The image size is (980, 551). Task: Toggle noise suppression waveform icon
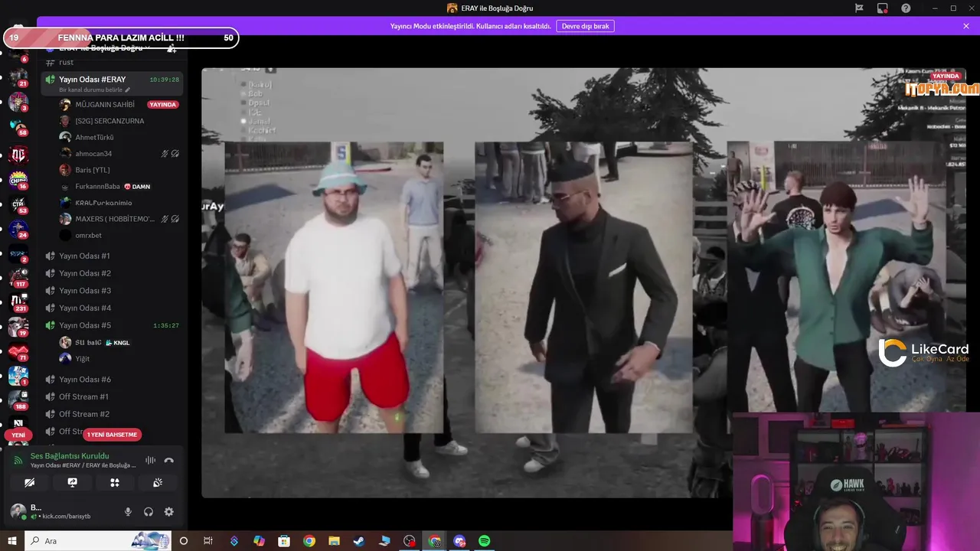coord(150,460)
